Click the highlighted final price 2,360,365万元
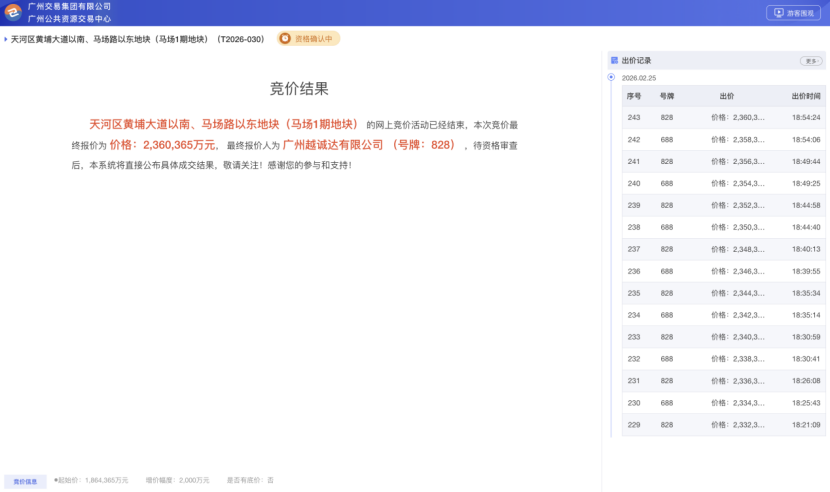Viewport: 830px width, 492px height. pyautogui.click(x=163, y=145)
